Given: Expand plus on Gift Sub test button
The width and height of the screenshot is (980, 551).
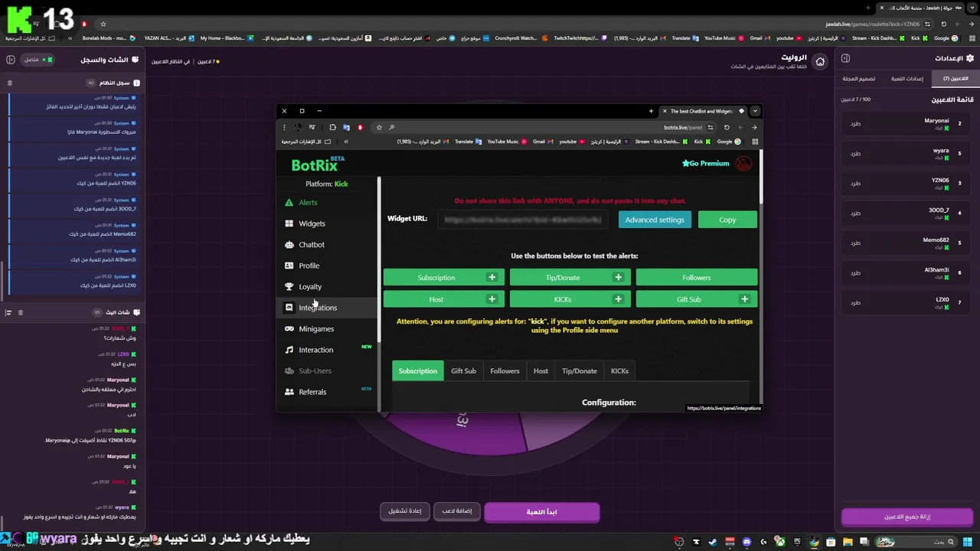Looking at the screenshot, I should [745, 299].
